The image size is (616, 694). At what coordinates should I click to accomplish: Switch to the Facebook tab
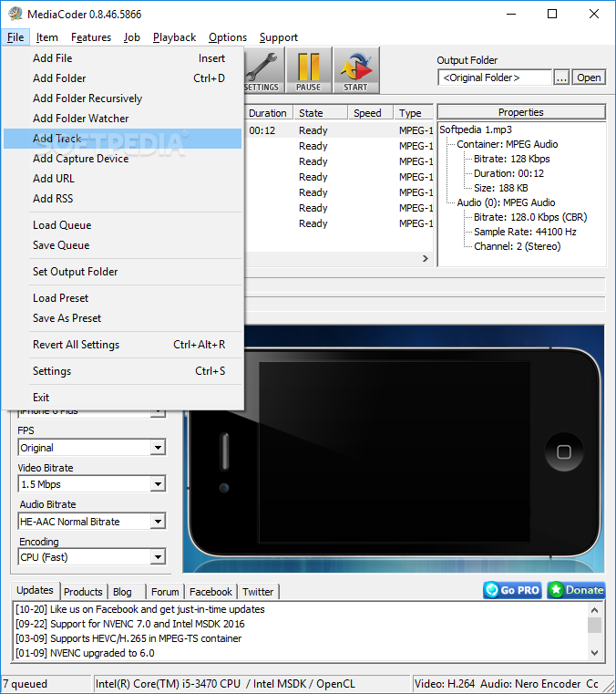pos(210,592)
